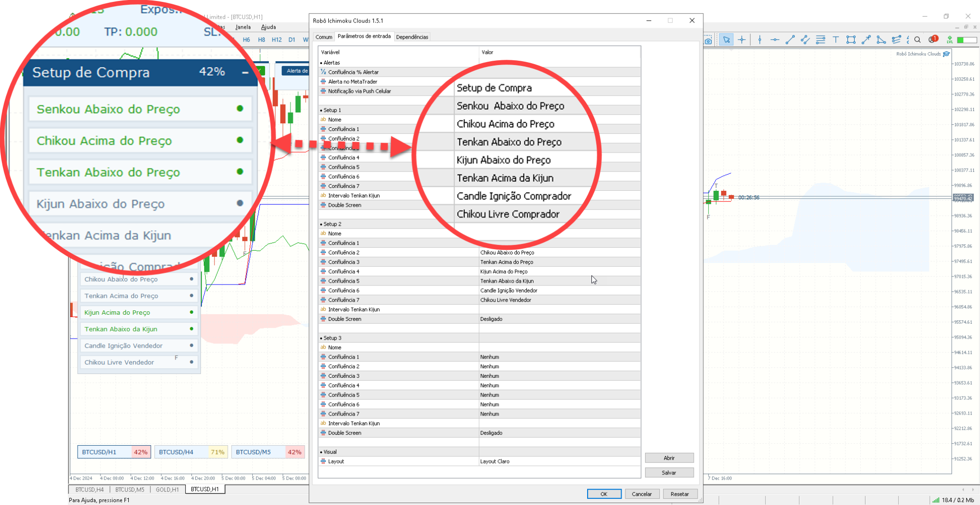Switch to the Dependências tab
This screenshot has width=980, height=505.
[x=412, y=37]
